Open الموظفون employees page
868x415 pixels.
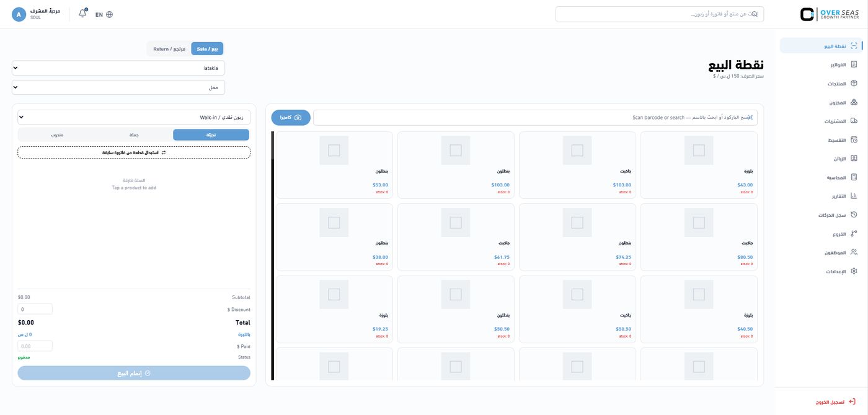pyautogui.click(x=821, y=253)
